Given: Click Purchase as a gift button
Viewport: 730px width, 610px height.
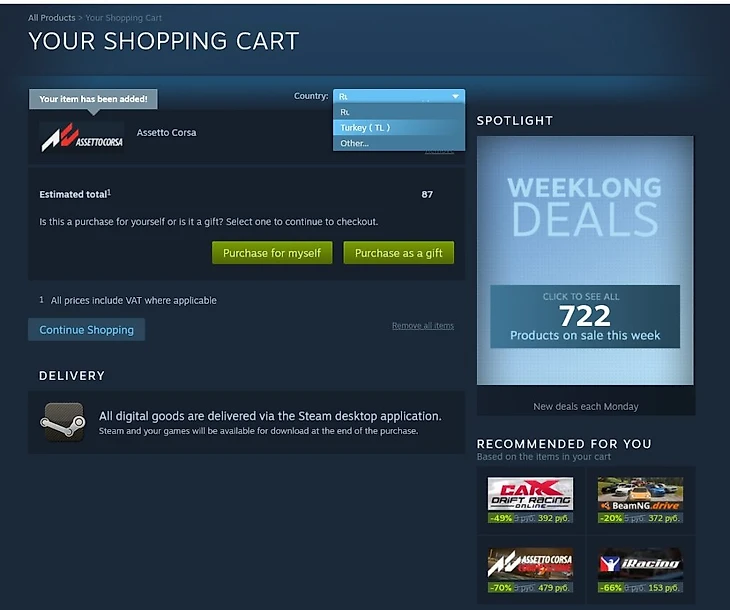Looking at the screenshot, I should (399, 253).
